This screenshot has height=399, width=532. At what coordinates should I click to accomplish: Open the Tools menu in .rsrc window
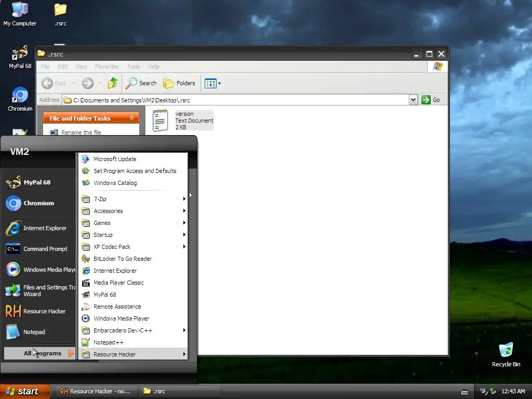(134, 66)
